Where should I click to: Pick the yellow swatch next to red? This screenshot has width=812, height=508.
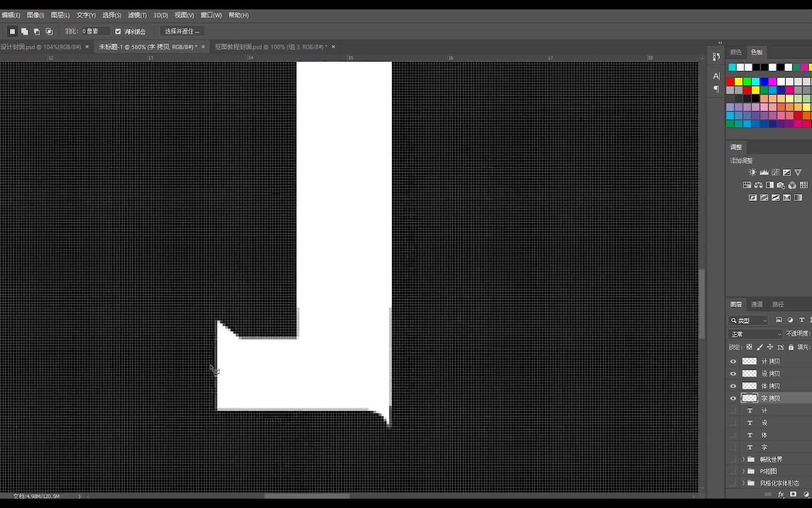pos(739,82)
